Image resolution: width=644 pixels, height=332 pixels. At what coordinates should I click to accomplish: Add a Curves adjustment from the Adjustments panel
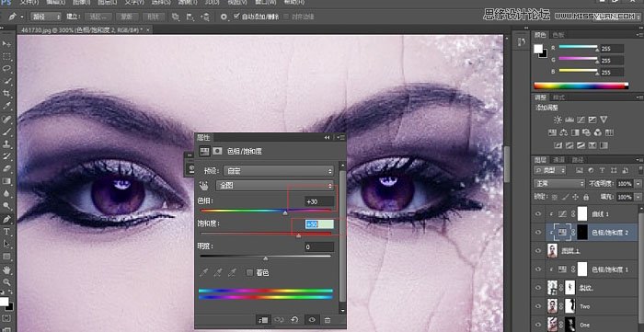click(x=581, y=120)
